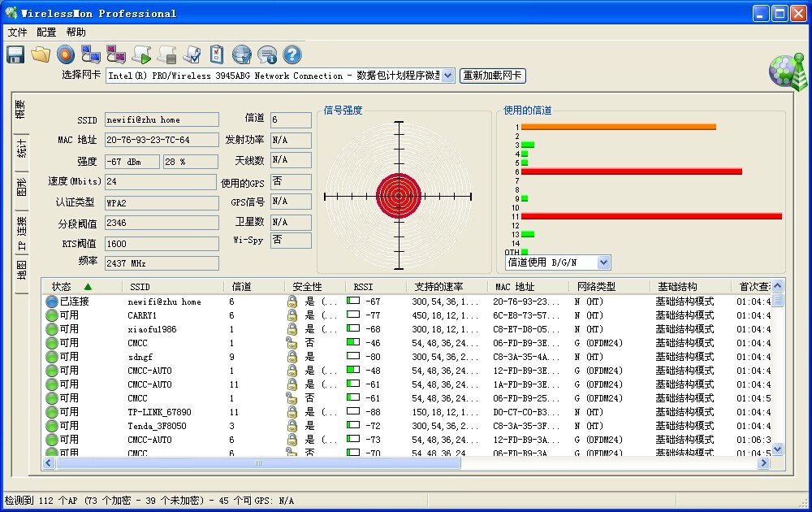Screen dimensions: 812x512
Task: Click the speech bubble info icon
Action: tap(266, 54)
